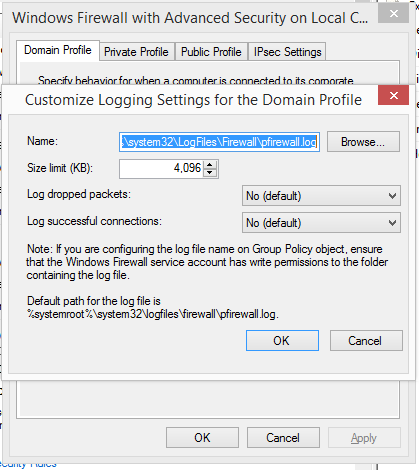Expand the Log dropped packets dropdown
419x470 pixels.
[x=321, y=196]
